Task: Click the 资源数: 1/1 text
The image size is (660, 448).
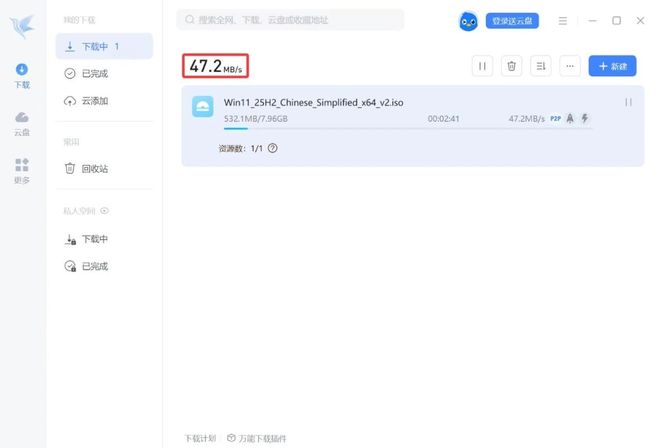Action: pyautogui.click(x=241, y=148)
